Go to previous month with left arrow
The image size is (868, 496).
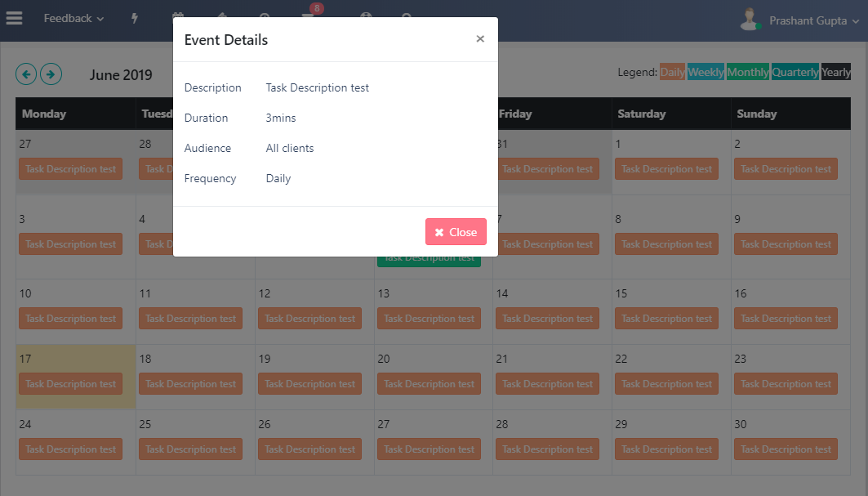click(27, 74)
